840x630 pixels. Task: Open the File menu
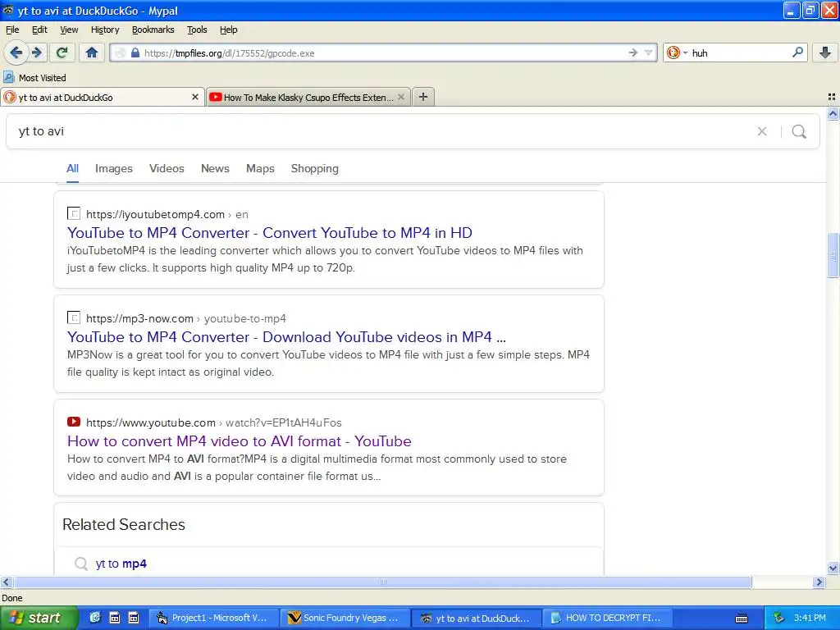pyautogui.click(x=12, y=30)
